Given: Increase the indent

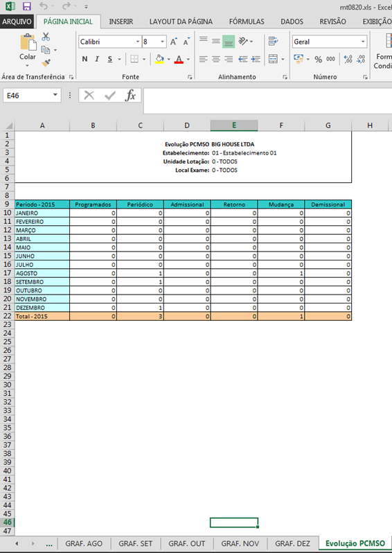Looking at the screenshot, I should pyautogui.click(x=256, y=59).
